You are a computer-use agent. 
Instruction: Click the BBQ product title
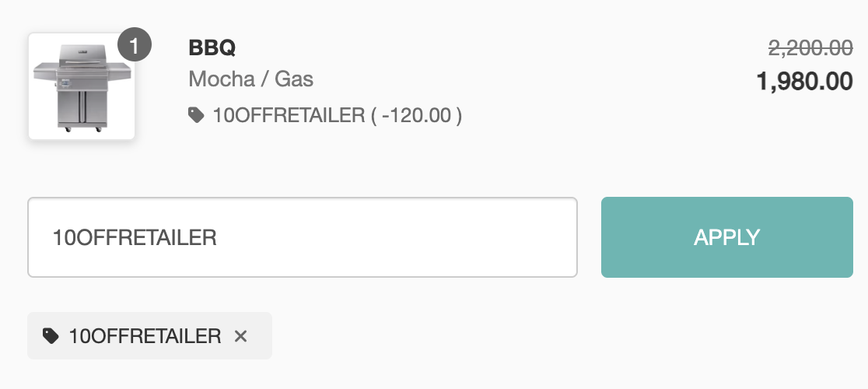pos(212,47)
